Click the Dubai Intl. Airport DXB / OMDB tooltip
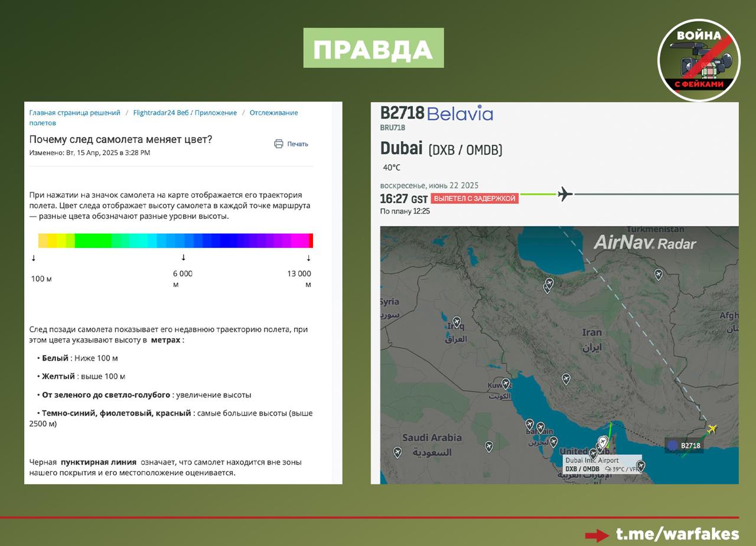The height and width of the screenshot is (546, 756). (601, 465)
